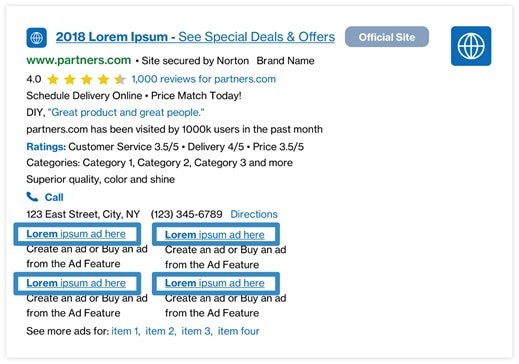The height and width of the screenshot is (364, 519).
Task: Open the item 2 link
Action: 161,331
